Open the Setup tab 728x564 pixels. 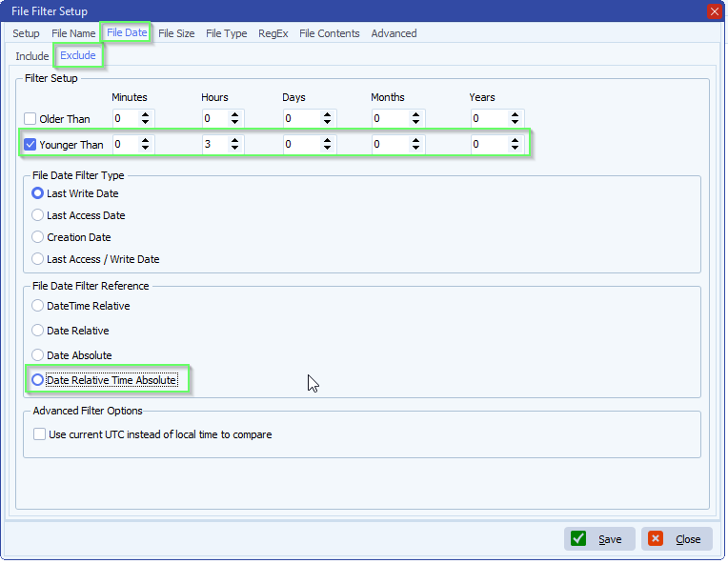click(x=26, y=33)
